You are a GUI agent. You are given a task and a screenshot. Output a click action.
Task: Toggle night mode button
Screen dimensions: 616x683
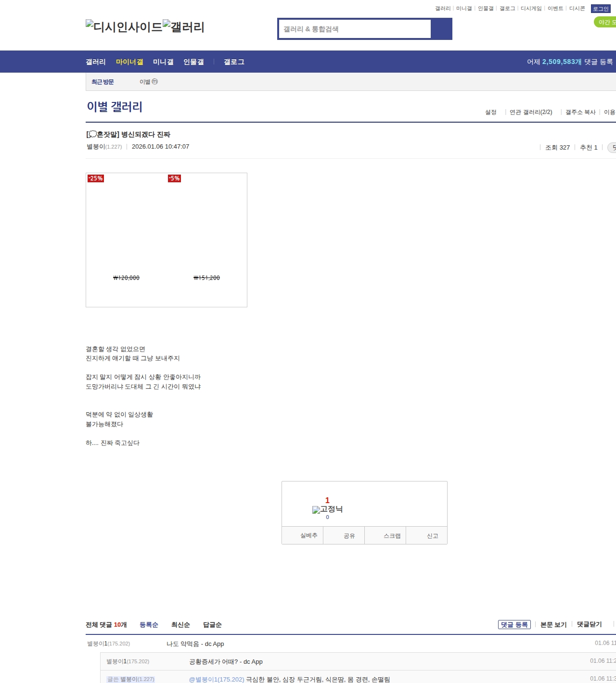605,22
